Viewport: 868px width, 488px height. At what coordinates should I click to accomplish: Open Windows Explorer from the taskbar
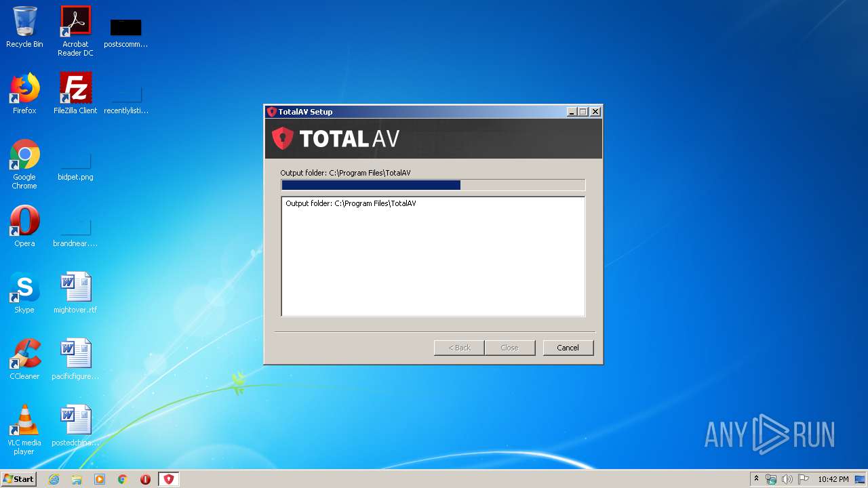click(x=77, y=479)
